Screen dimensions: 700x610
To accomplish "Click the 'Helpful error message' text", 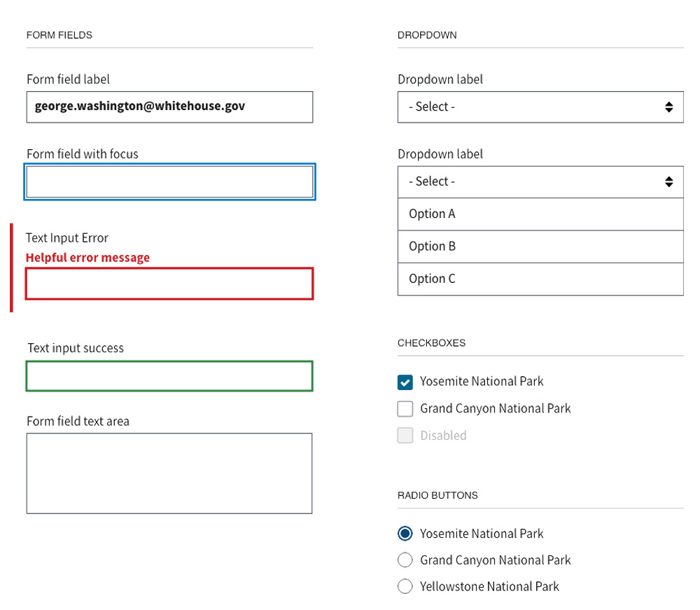I will click(87, 257).
